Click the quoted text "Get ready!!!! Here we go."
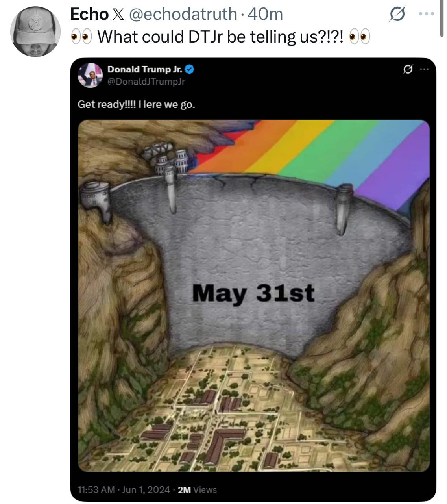Screen dimensions: 447x504 pos(136,104)
